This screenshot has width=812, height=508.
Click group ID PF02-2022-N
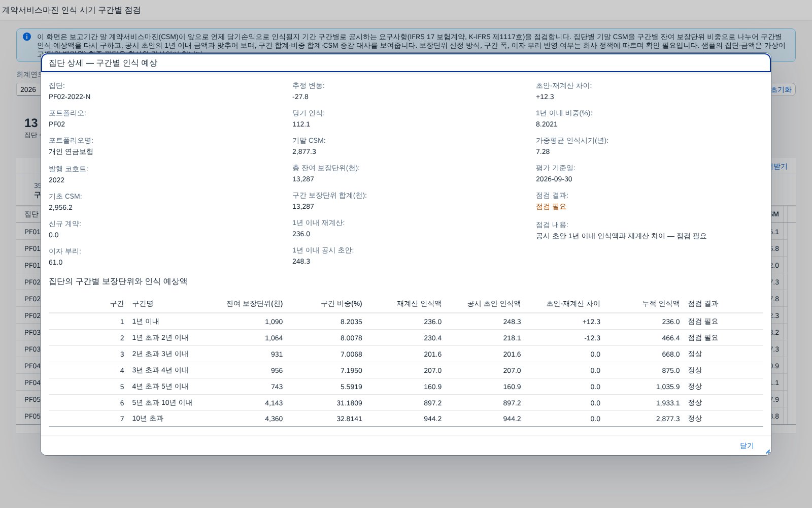tap(70, 97)
